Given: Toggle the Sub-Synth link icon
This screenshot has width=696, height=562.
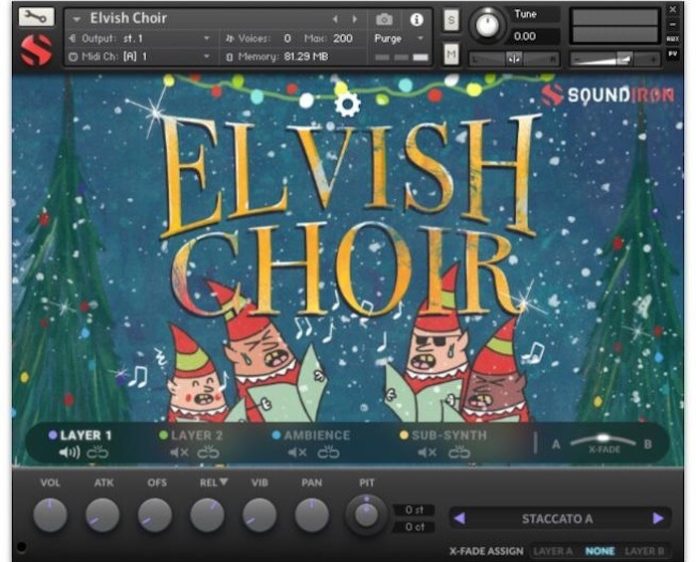Looking at the screenshot, I should click(459, 452).
